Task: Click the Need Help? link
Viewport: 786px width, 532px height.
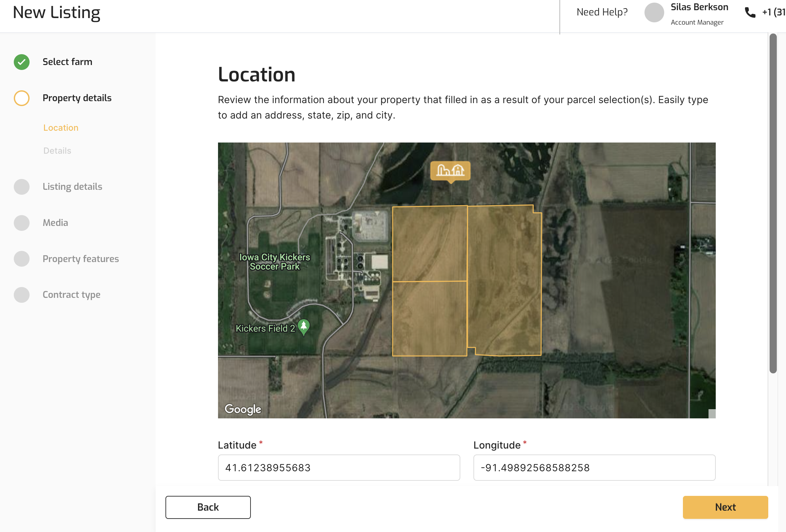Action: 602,12
